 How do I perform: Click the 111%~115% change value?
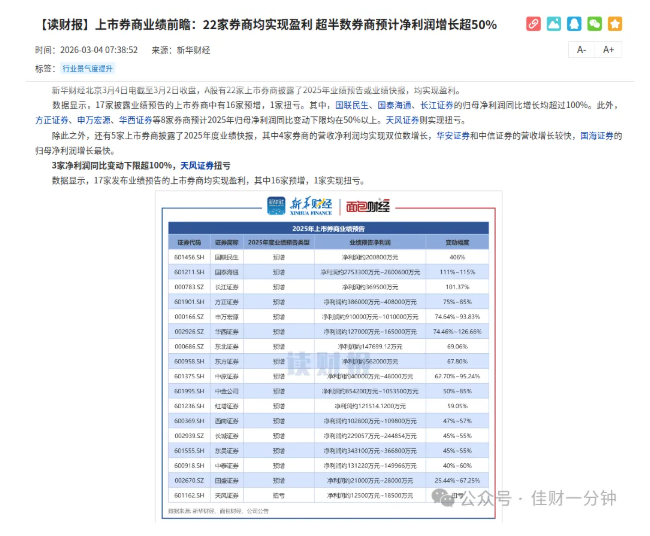(457, 272)
